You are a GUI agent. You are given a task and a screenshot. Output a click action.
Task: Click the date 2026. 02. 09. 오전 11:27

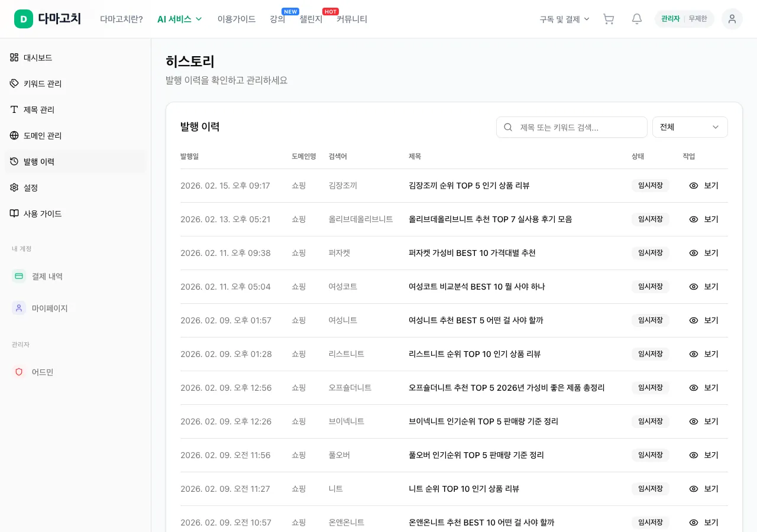pos(225,489)
